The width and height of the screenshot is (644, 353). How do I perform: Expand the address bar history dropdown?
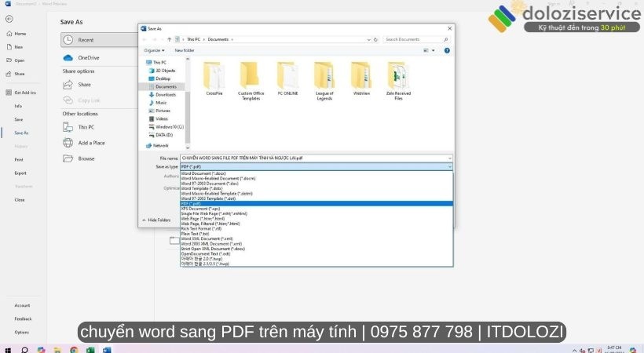click(x=369, y=40)
